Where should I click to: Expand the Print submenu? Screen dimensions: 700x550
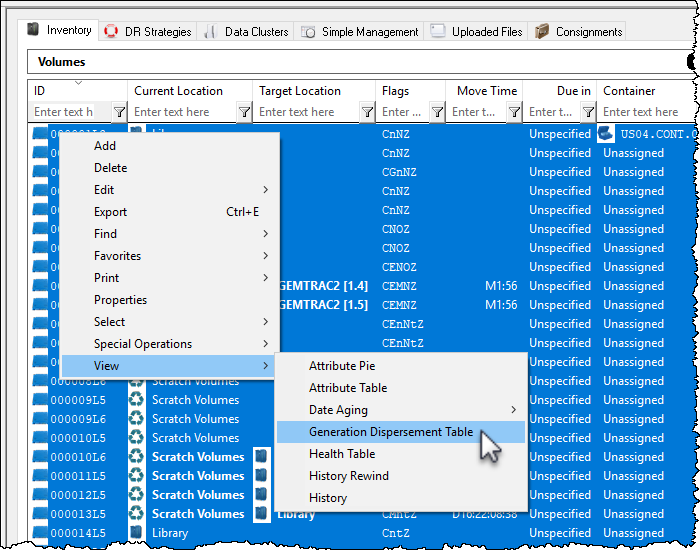170,278
